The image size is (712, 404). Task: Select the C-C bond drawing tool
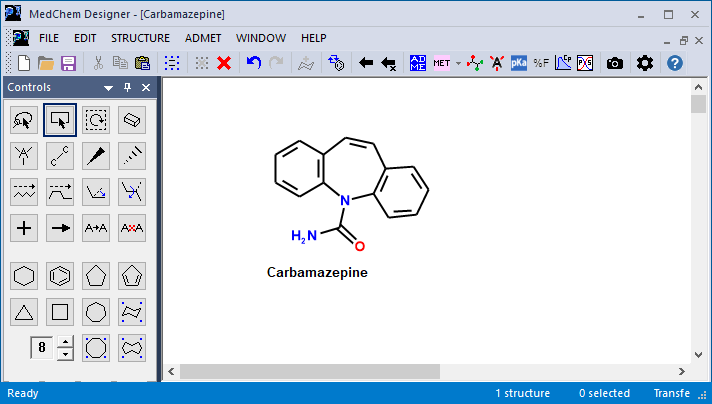pos(60,156)
